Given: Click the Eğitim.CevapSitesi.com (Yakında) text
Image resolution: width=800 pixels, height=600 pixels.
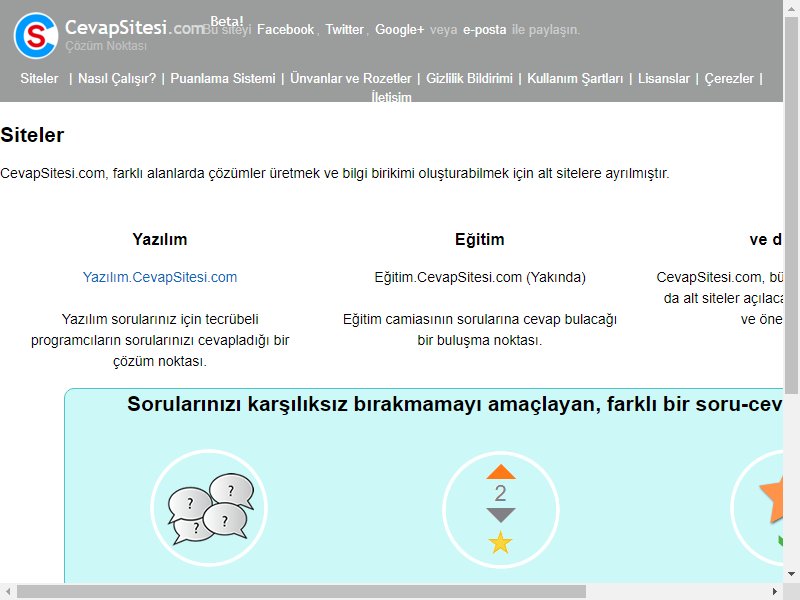Looking at the screenshot, I should (480, 277).
